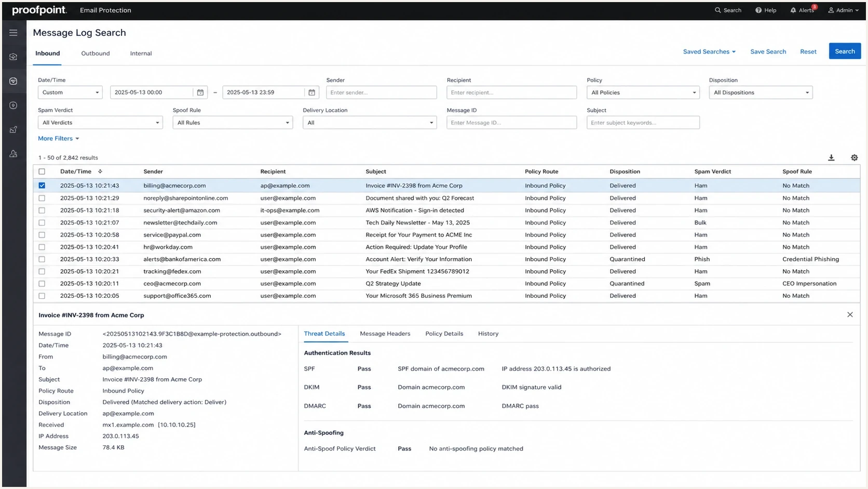The height and width of the screenshot is (489, 868).
Task: Uncheck the billing@acmecorp.com row checkbox
Action: (42, 186)
